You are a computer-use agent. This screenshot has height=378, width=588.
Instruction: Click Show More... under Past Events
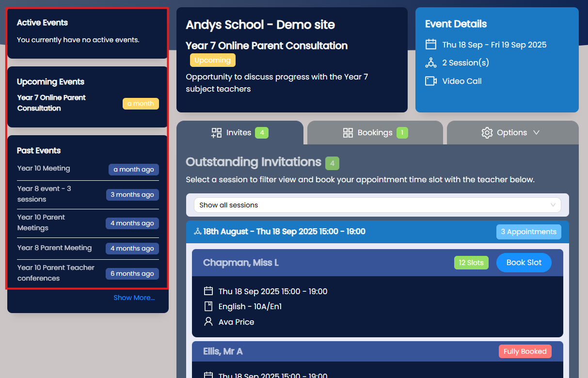134,298
